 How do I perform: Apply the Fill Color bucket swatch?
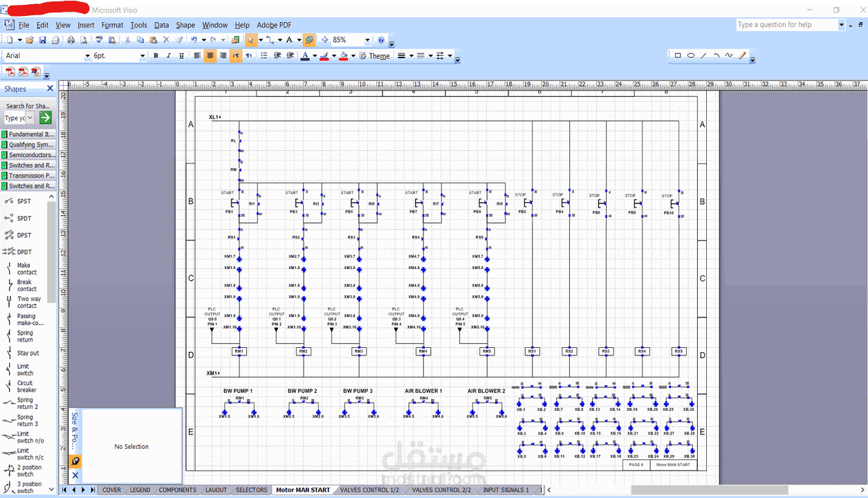click(x=343, y=56)
